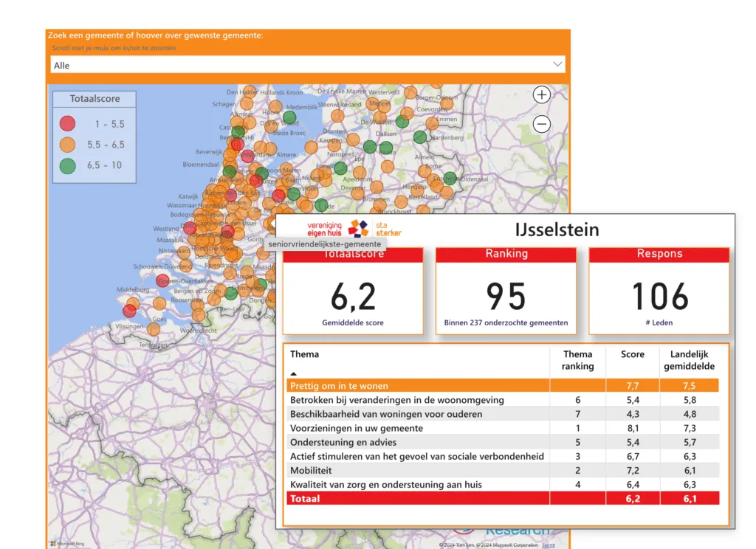This screenshot has height=549, width=756.
Task: Select the Mobiliteit row in the table
Action: tap(502, 471)
